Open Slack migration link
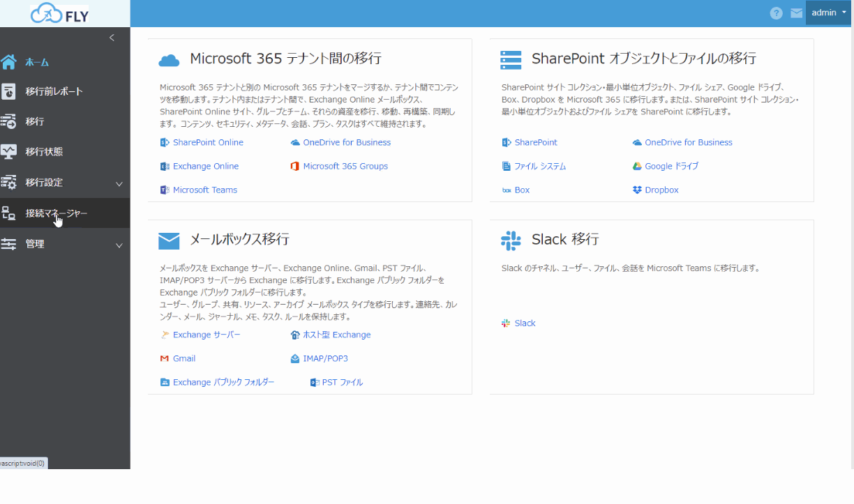 click(525, 323)
